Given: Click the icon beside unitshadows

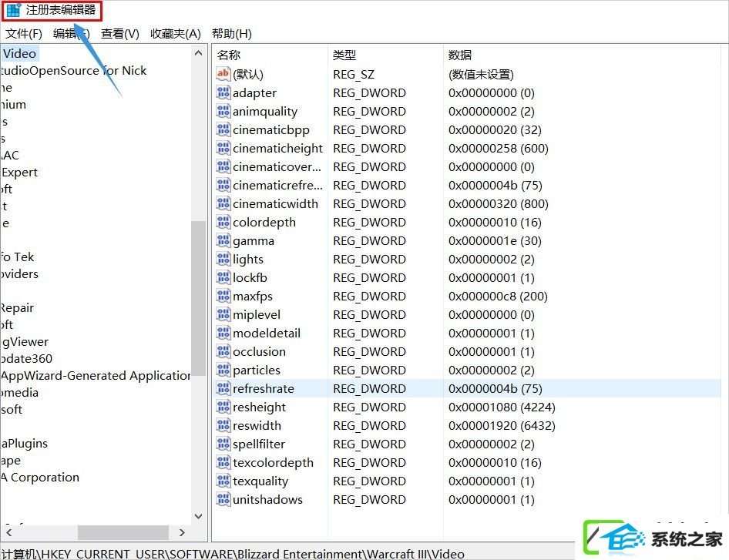Looking at the screenshot, I should [223, 499].
